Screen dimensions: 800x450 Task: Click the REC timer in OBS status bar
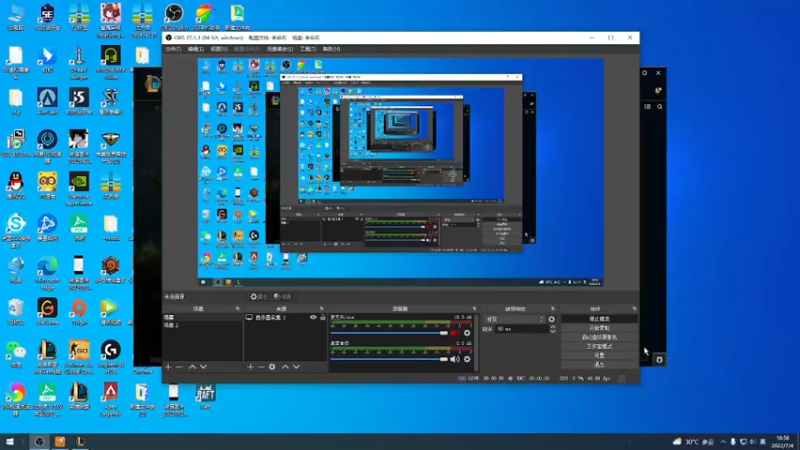tap(529, 379)
